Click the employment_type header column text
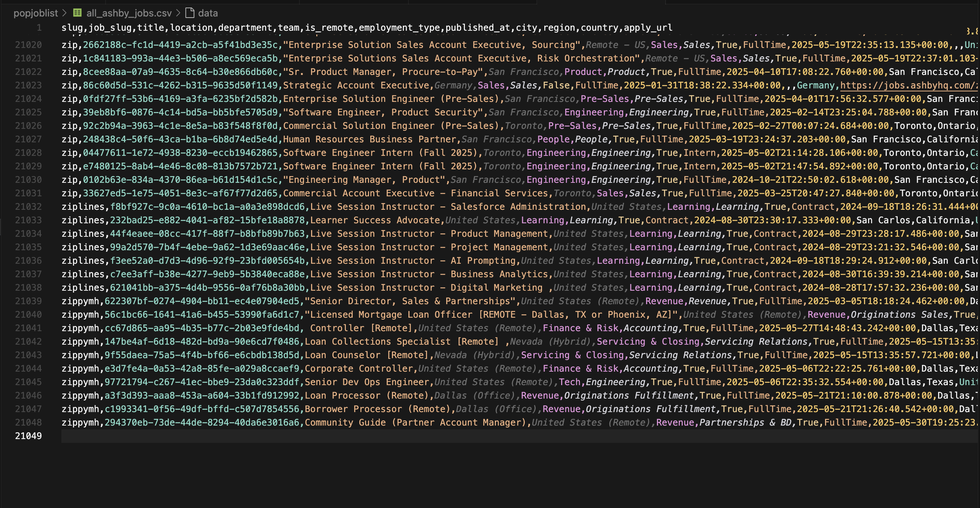Viewport: 980px width, 508px height. click(x=399, y=28)
